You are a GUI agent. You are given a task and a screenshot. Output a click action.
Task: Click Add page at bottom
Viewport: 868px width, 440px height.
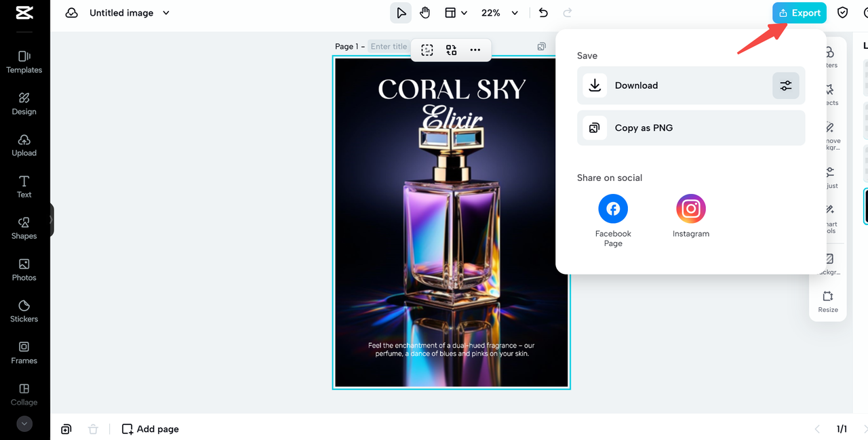(151, 429)
